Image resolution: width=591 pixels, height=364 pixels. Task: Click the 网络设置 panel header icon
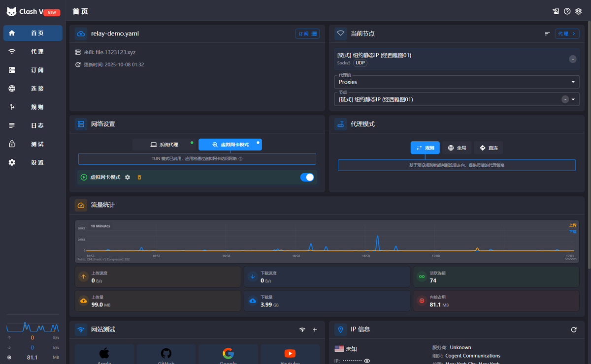tap(81, 124)
